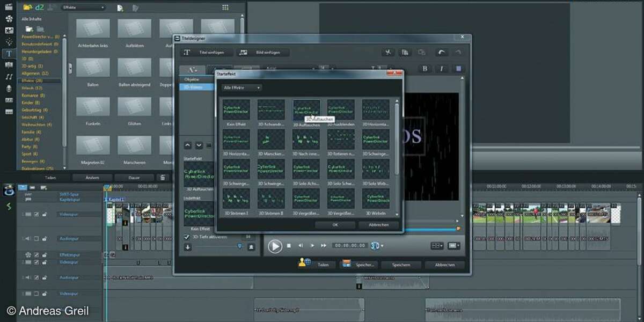The height and width of the screenshot is (322, 644).
Task: Toggle bold text formatting
Action: (425, 69)
